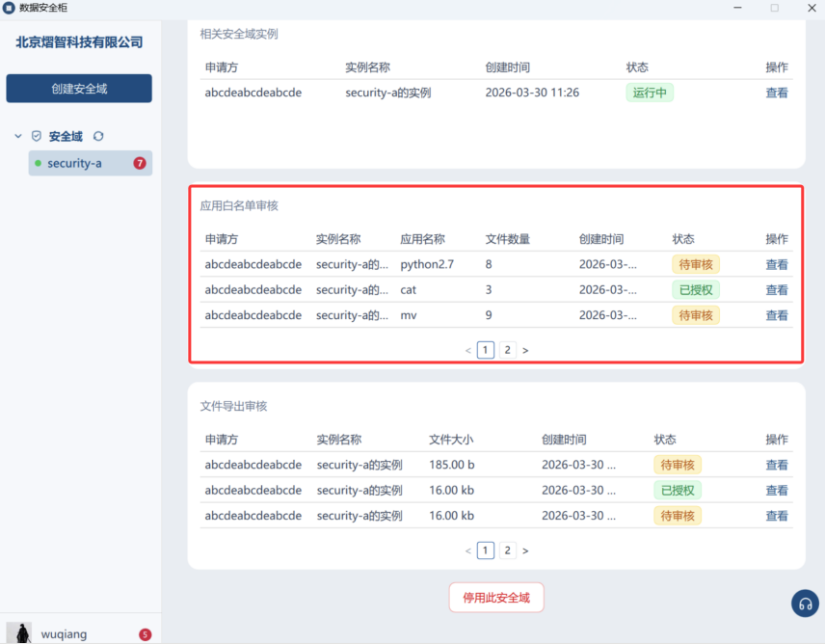The height and width of the screenshot is (644, 825).
Task: Select page 1 of 应用白名单审核 pagination
Action: tap(485, 350)
